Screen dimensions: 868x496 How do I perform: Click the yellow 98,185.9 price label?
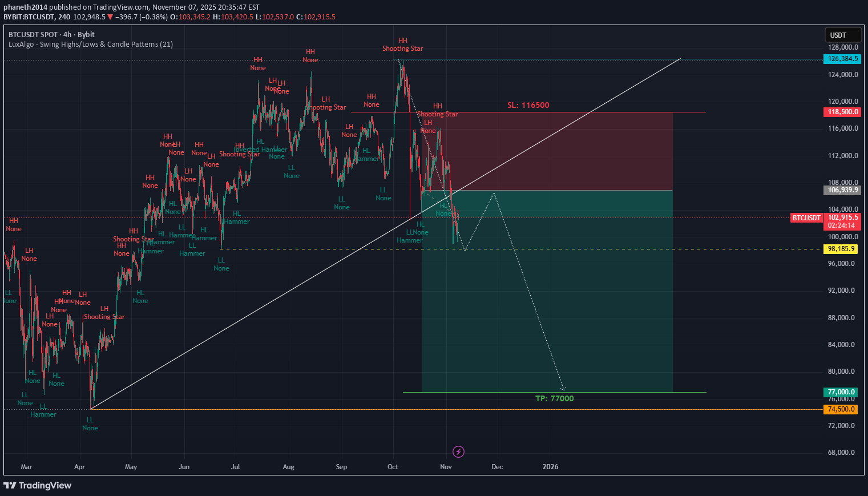(x=841, y=249)
